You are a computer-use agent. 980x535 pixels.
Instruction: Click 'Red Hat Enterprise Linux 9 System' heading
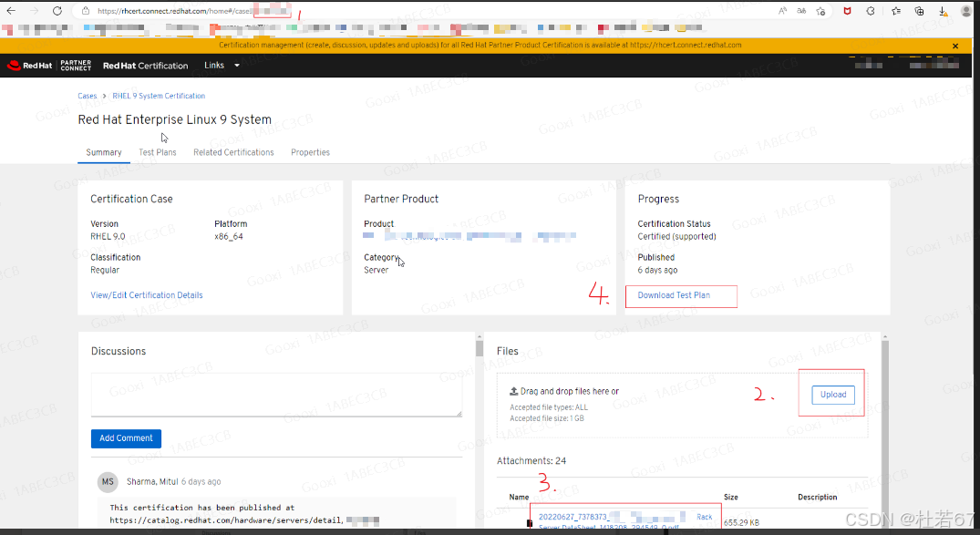point(174,119)
